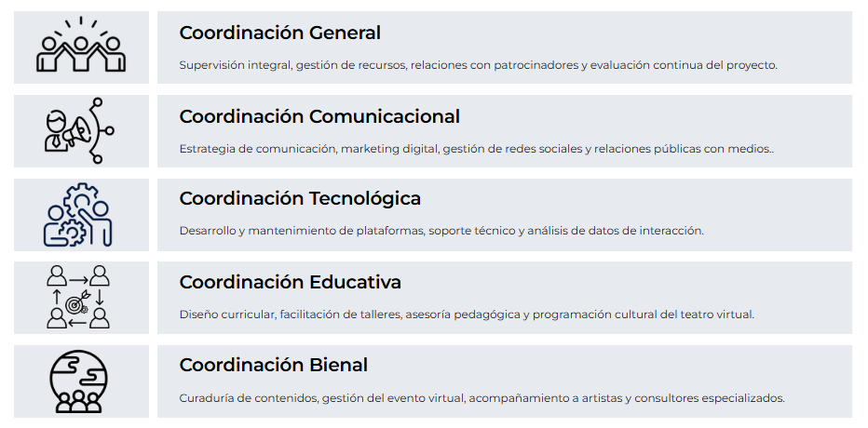The width and height of the screenshot is (868, 428).
Task: Click the globe with people icon
Action: 79,381
